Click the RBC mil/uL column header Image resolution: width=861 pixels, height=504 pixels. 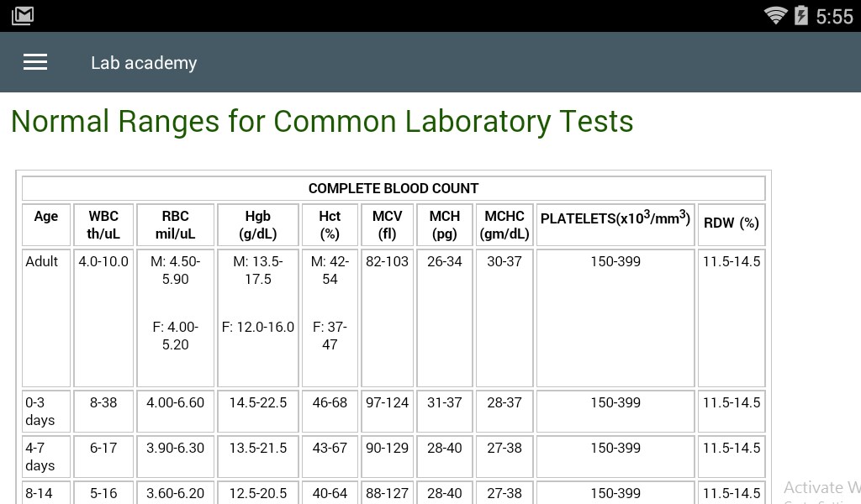pyautogui.click(x=175, y=225)
